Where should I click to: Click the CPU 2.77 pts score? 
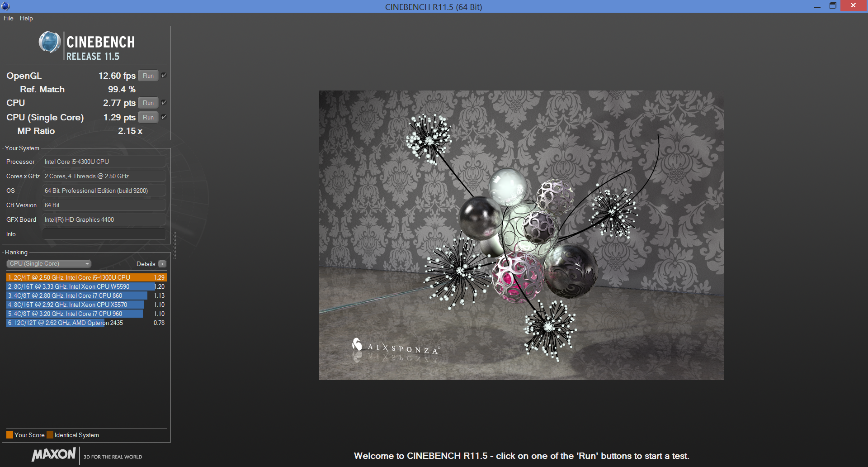(119, 103)
